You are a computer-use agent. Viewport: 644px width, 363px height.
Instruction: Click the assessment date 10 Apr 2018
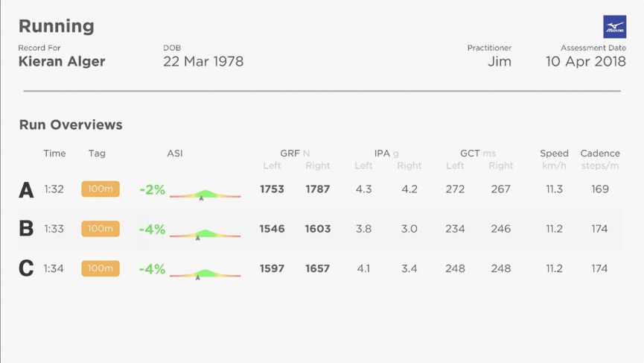[584, 62]
